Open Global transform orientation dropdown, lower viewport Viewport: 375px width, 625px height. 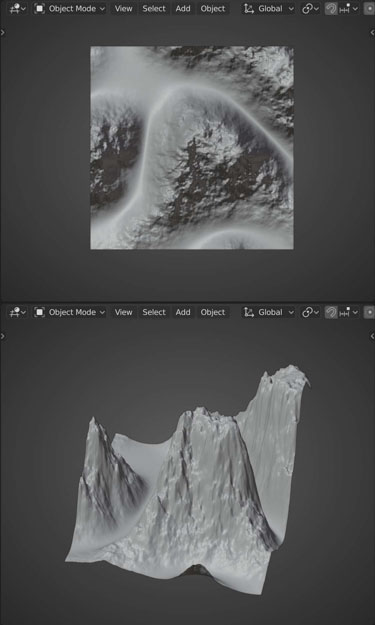269,312
